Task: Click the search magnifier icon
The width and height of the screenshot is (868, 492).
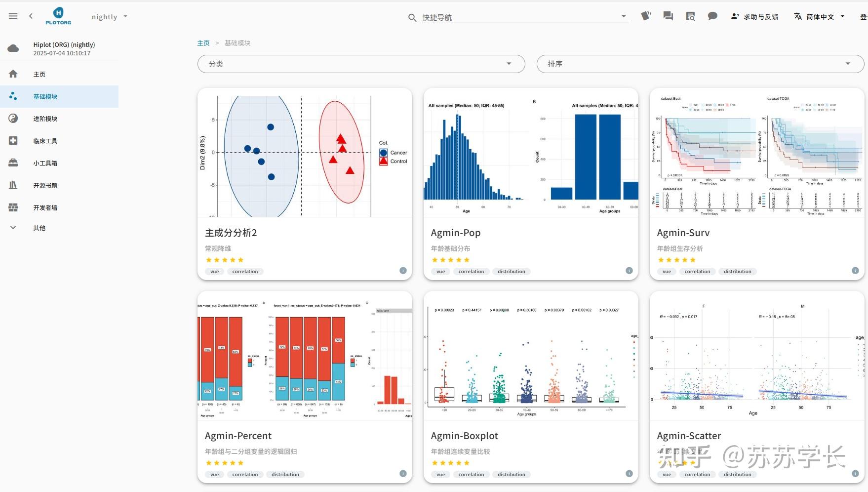Action: pos(412,17)
